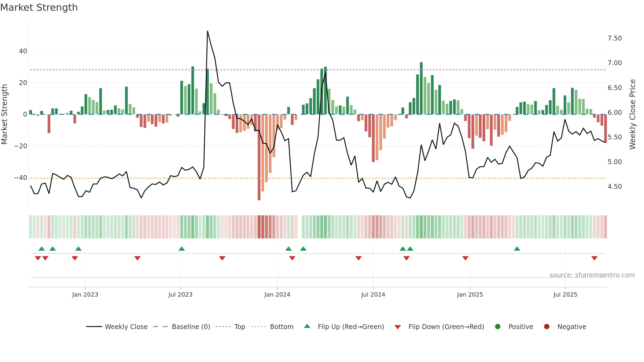Click the tallest green bar after Jul 2024

coord(421,88)
